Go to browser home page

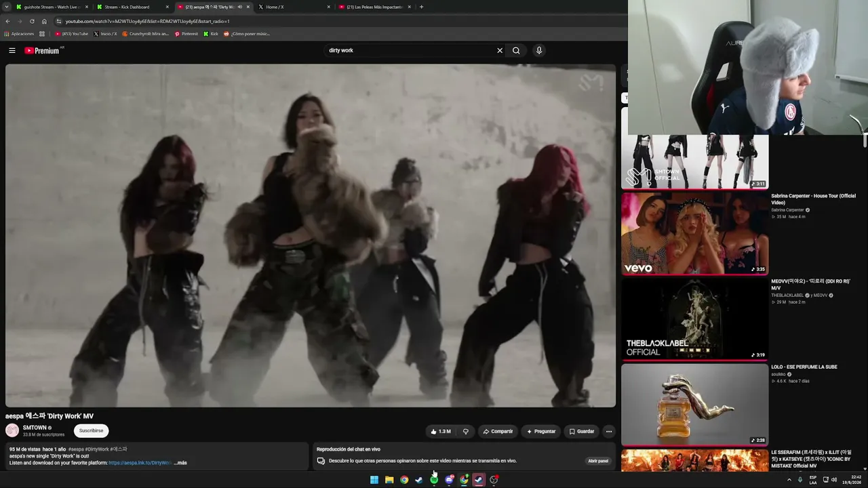44,21
